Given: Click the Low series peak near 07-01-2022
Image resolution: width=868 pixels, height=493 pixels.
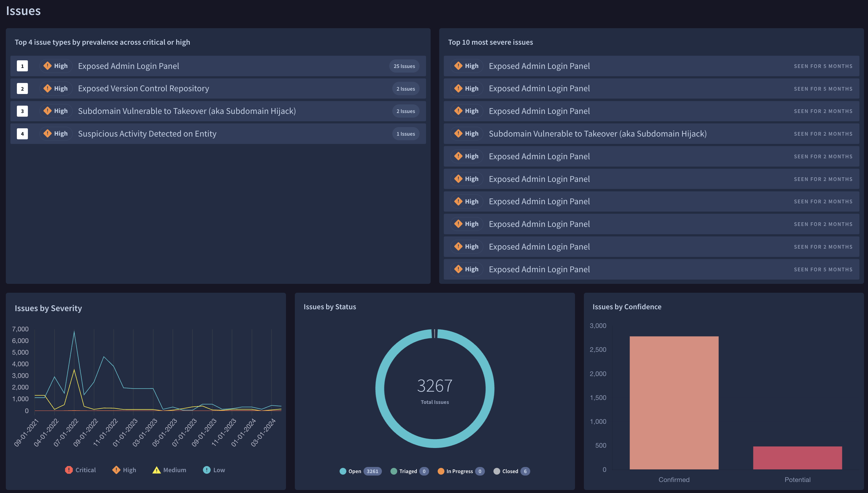Looking at the screenshot, I should coord(74,332).
